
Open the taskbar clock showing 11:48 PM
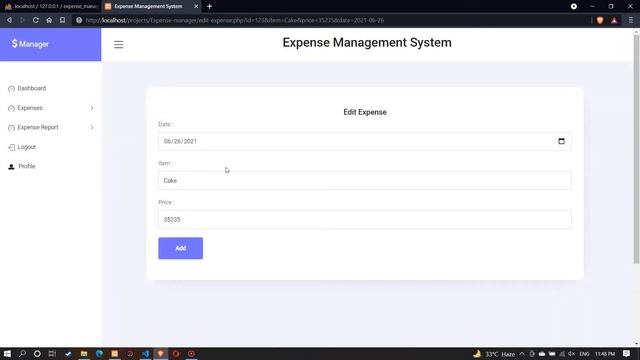tap(605, 353)
